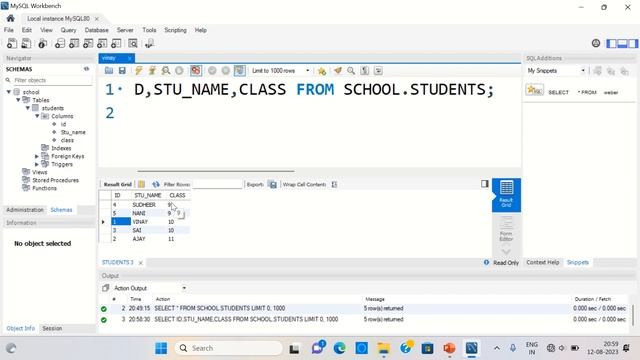This screenshot has height=360, width=640.
Task: Create a new schema icon
Action: click(x=60, y=43)
